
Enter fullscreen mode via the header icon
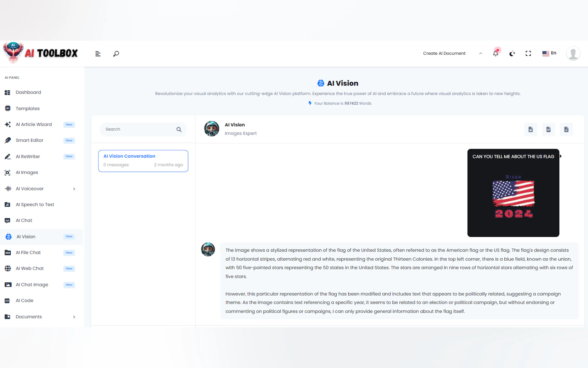528,53
